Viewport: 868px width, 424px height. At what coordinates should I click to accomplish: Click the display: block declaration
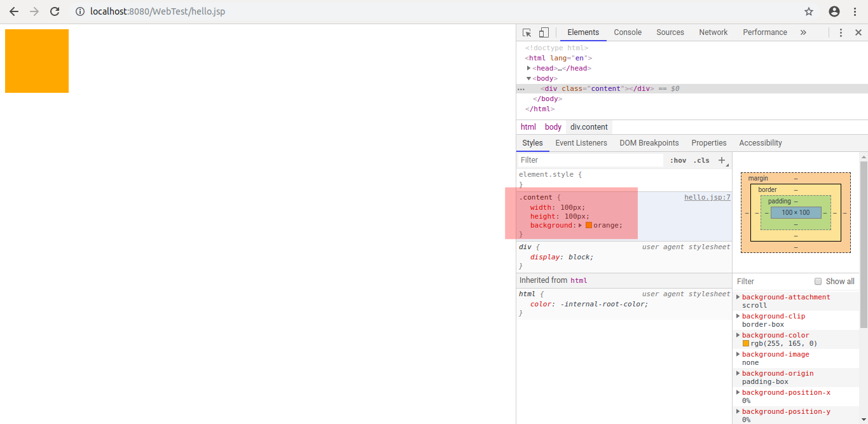point(561,257)
